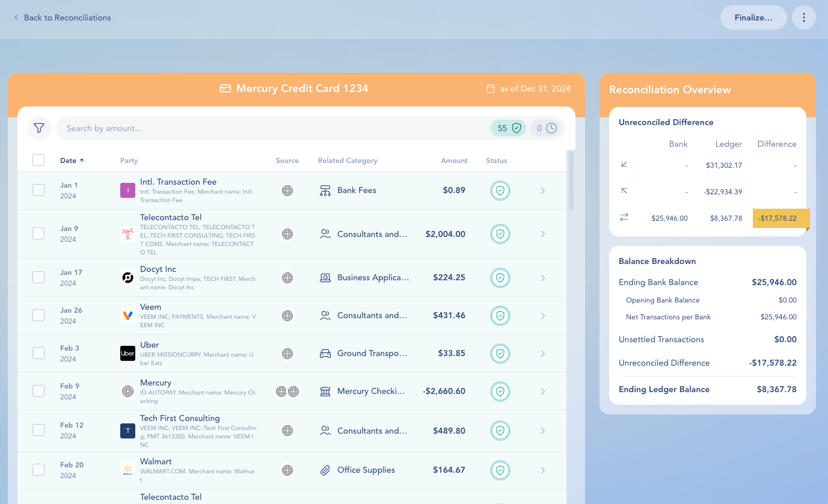Click the Business Applica laptop category icon
This screenshot has width=828, height=504.
pyautogui.click(x=325, y=278)
